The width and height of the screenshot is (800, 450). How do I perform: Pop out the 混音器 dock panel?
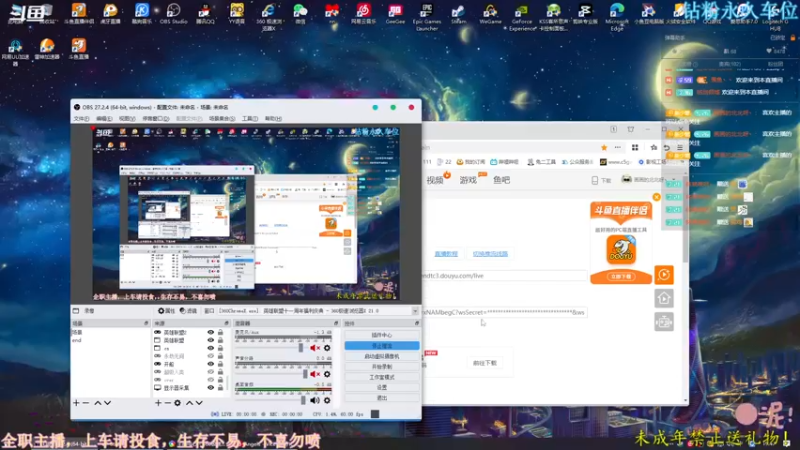336,323
